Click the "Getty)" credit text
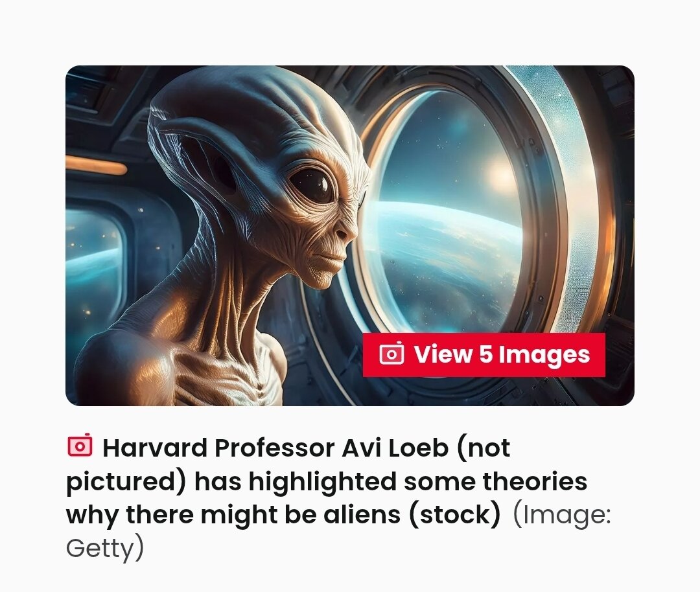700x592 pixels. coord(105,548)
